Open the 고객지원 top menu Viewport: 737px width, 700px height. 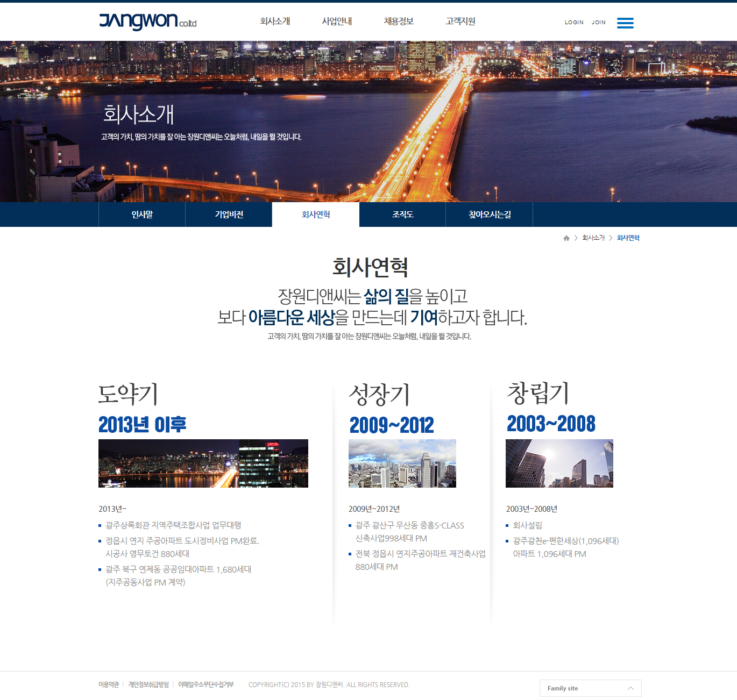(x=460, y=22)
